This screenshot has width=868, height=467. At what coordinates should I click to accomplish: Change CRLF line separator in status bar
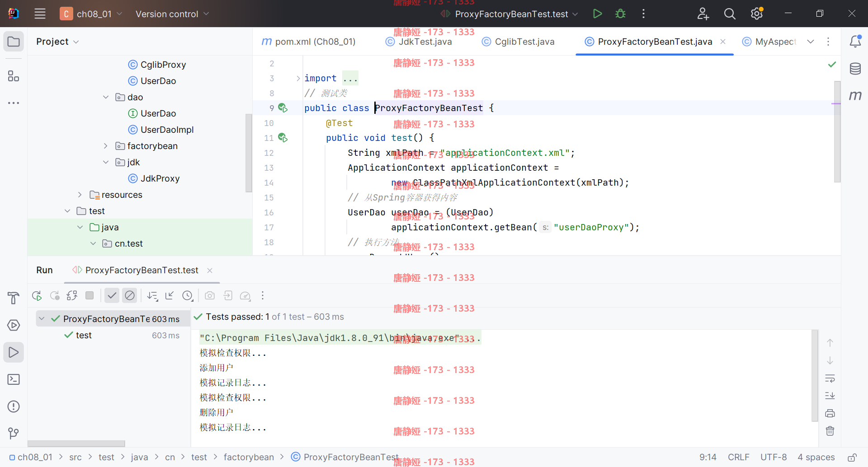738,457
